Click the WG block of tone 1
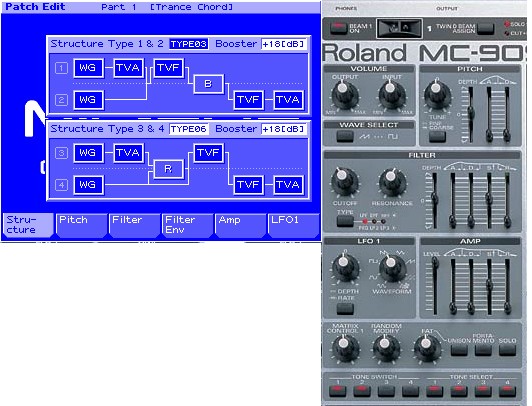Image resolution: width=532 pixels, height=406 pixels. [88, 68]
